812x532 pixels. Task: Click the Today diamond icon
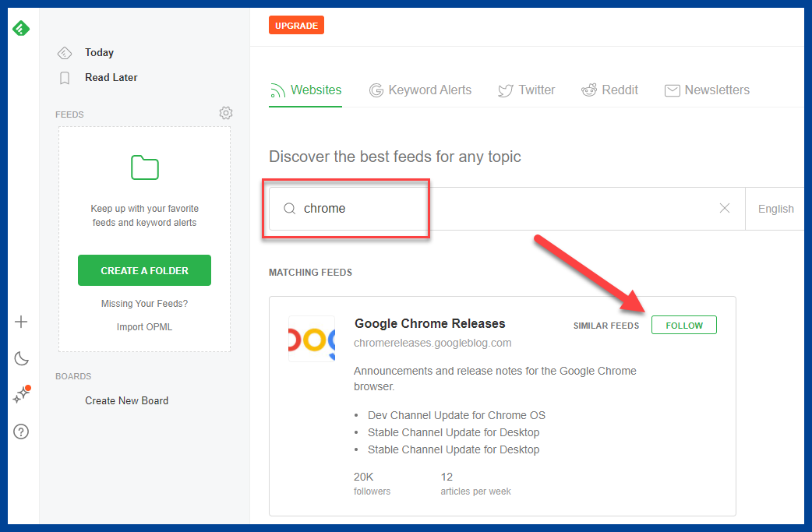click(64, 53)
